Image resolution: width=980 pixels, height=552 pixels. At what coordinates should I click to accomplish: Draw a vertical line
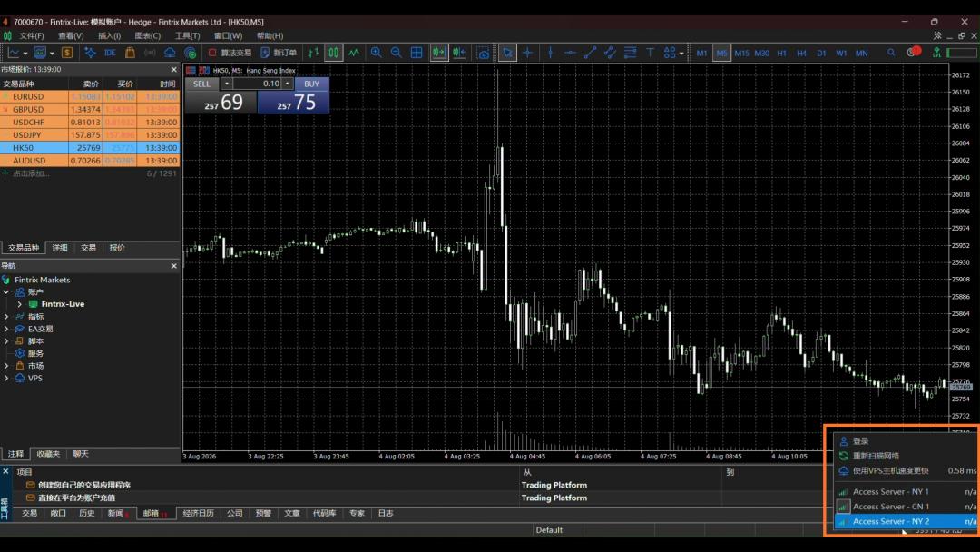coord(550,54)
